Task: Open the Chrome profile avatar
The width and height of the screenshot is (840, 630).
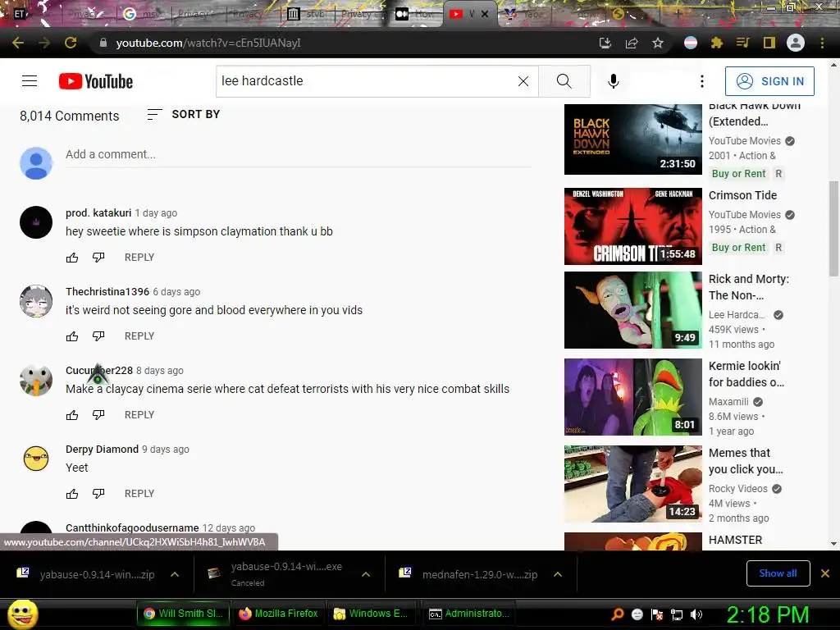Action: tap(796, 43)
